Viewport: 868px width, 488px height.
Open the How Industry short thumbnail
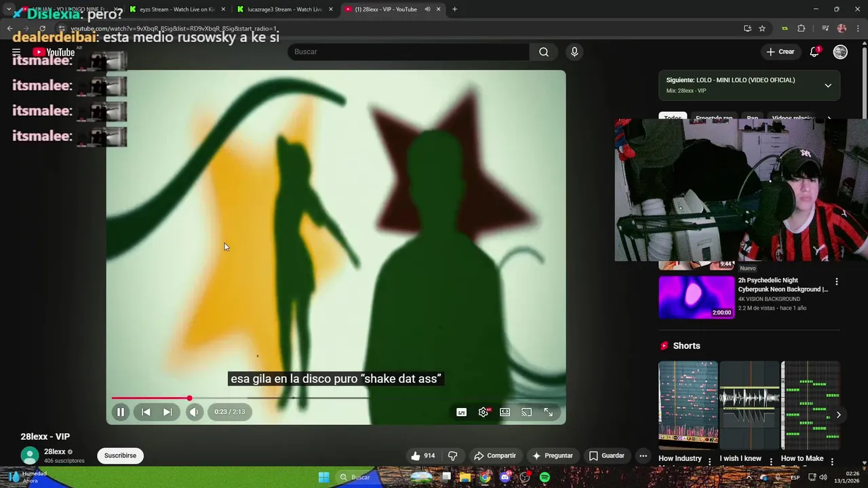point(688,405)
